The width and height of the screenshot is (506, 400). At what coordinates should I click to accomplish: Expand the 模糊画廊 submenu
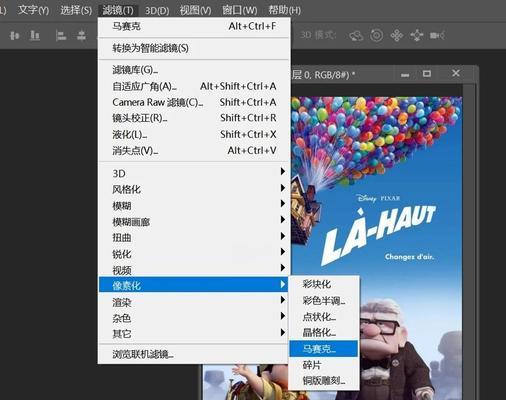[x=194, y=221]
